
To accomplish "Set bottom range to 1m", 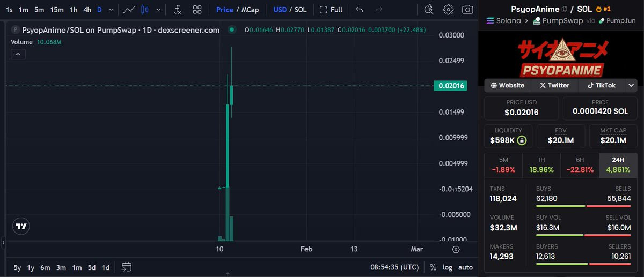I will [x=77, y=267].
